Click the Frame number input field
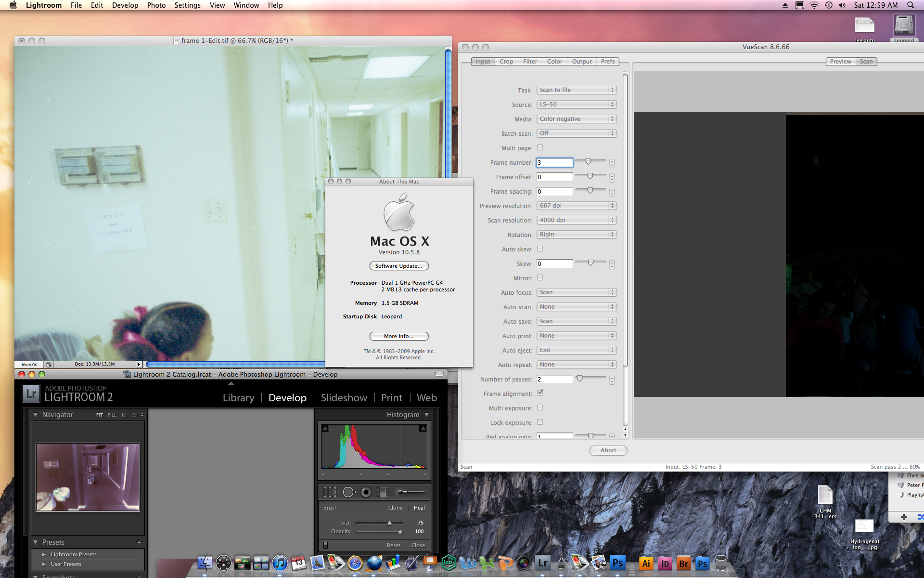The height and width of the screenshot is (578, 924). coord(554,163)
